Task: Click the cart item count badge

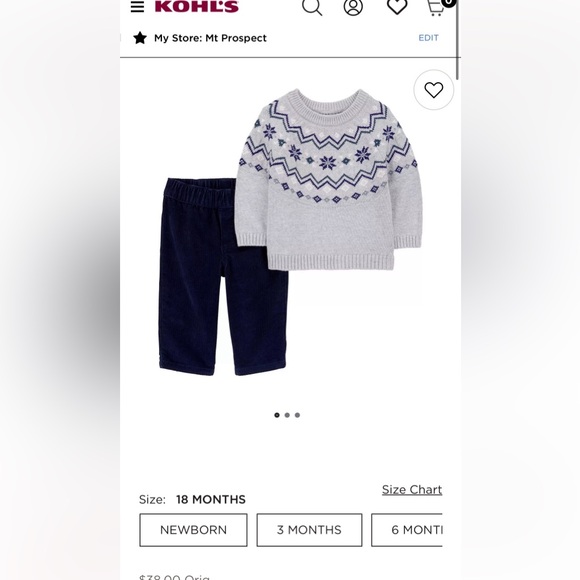Action: coord(449,2)
